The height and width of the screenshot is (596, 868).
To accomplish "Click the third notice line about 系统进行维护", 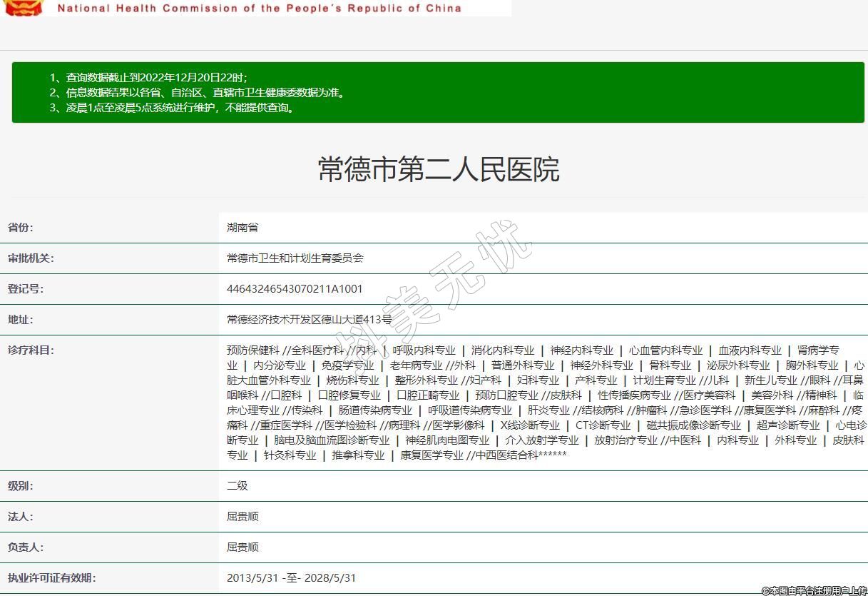I will tap(171, 108).
